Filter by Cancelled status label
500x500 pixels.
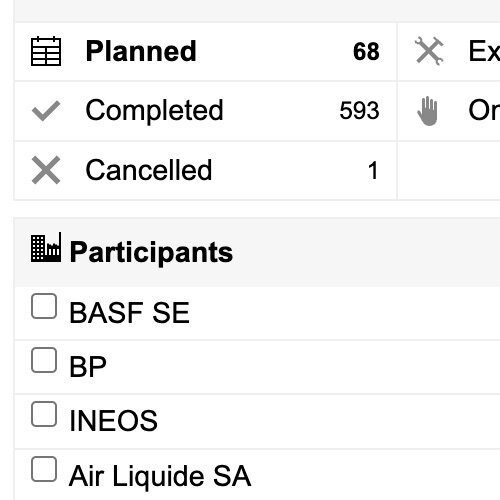[x=149, y=170]
